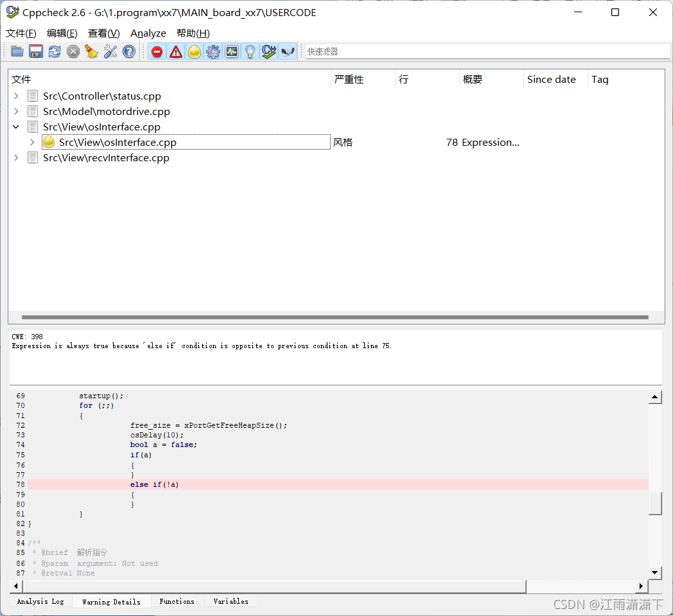Screen dimensions: 673x616
Task: Click the code view scroll-left arrow
Action: click(16, 586)
